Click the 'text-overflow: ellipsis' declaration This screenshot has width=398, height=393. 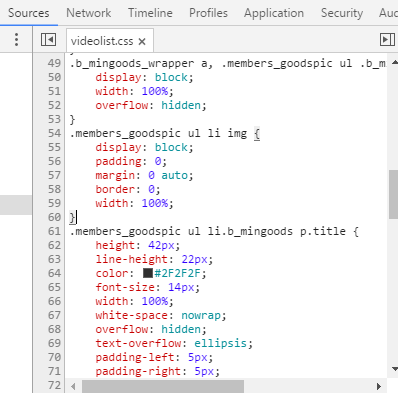pos(174,343)
